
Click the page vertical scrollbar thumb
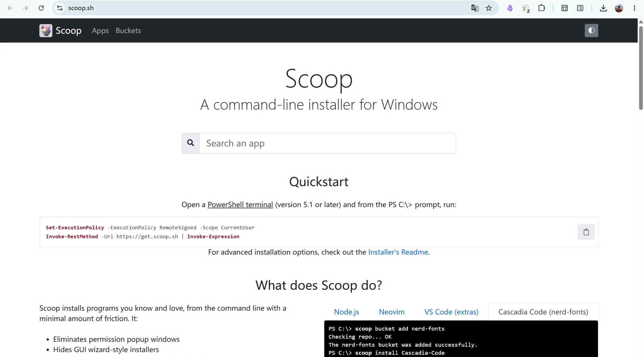[641, 68]
